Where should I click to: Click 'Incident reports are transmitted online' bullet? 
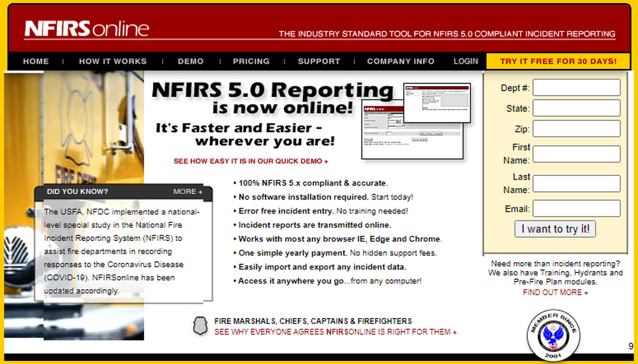point(312,225)
